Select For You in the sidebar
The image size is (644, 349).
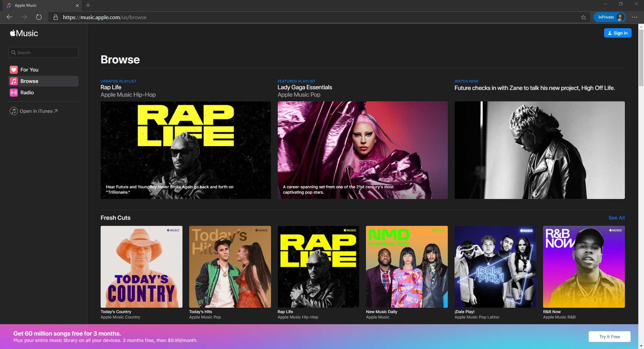click(x=44, y=70)
